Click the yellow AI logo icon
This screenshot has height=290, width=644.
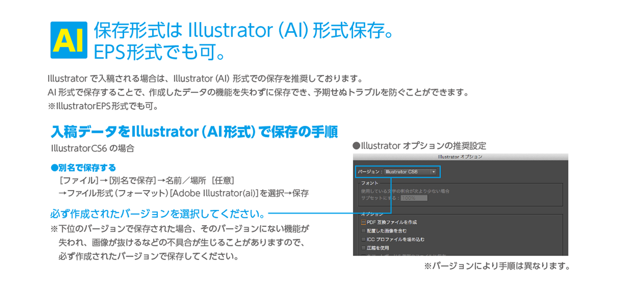tap(69, 40)
